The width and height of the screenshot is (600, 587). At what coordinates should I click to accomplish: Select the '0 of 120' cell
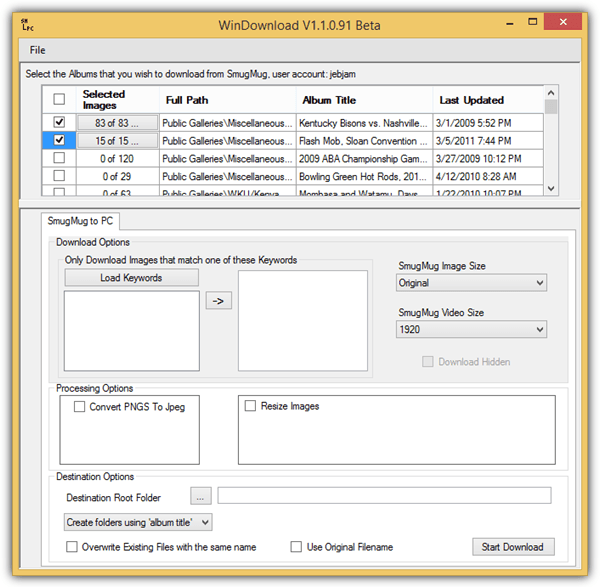117,158
